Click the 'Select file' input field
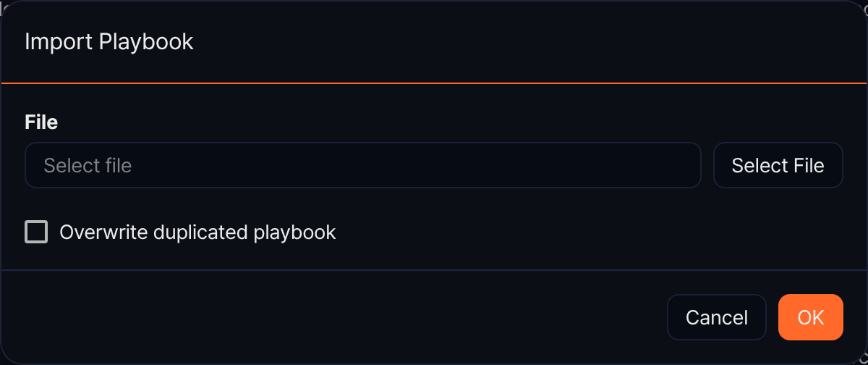The height and width of the screenshot is (365, 868). [x=363, y=165]
